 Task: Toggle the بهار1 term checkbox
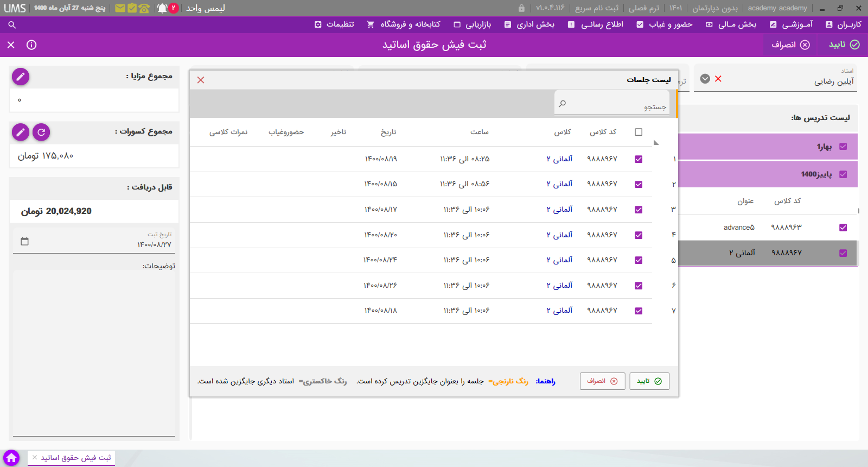[x=843, y=147]
